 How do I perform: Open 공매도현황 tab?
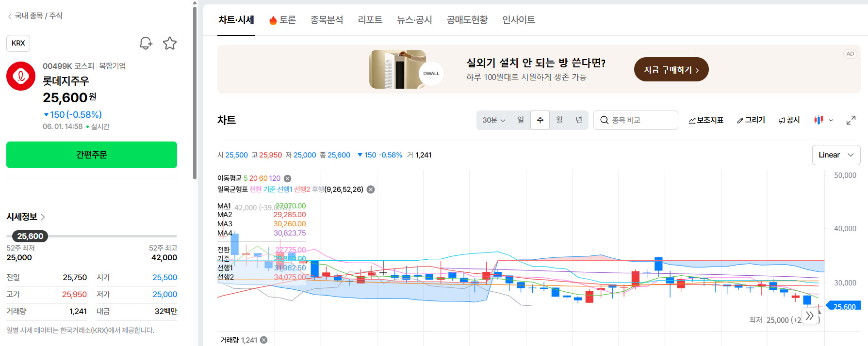coord(467,20)
